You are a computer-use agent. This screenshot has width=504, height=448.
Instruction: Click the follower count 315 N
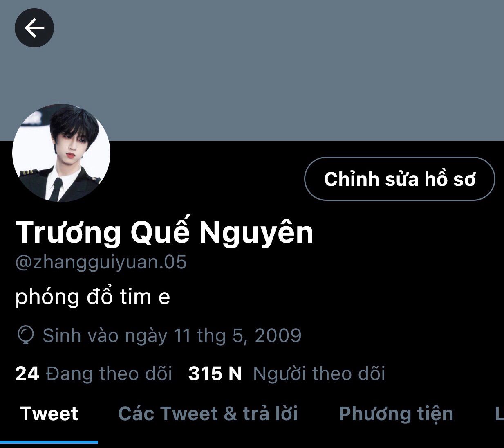(x=215, y=374)
